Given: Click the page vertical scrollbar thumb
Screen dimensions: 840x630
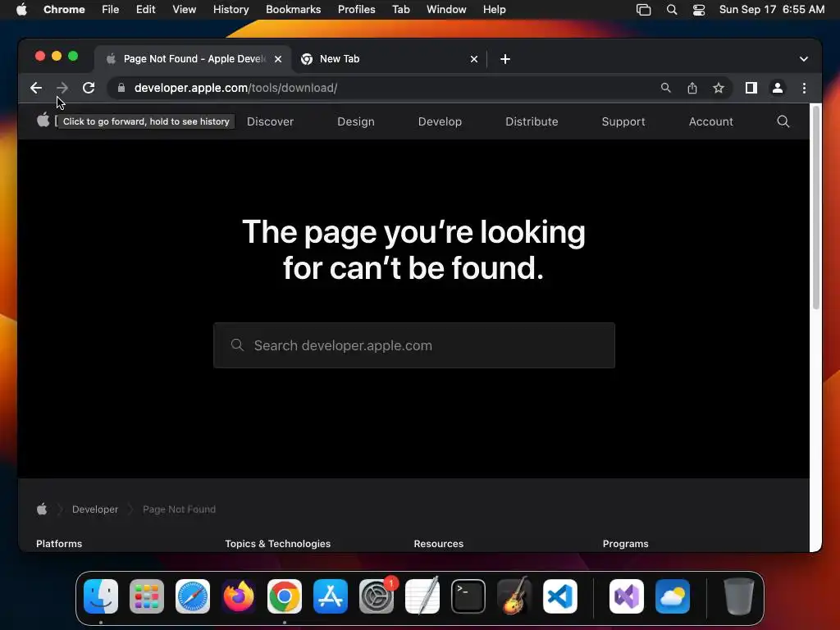Looking at the screenshot, I should [x=816, y=208].
